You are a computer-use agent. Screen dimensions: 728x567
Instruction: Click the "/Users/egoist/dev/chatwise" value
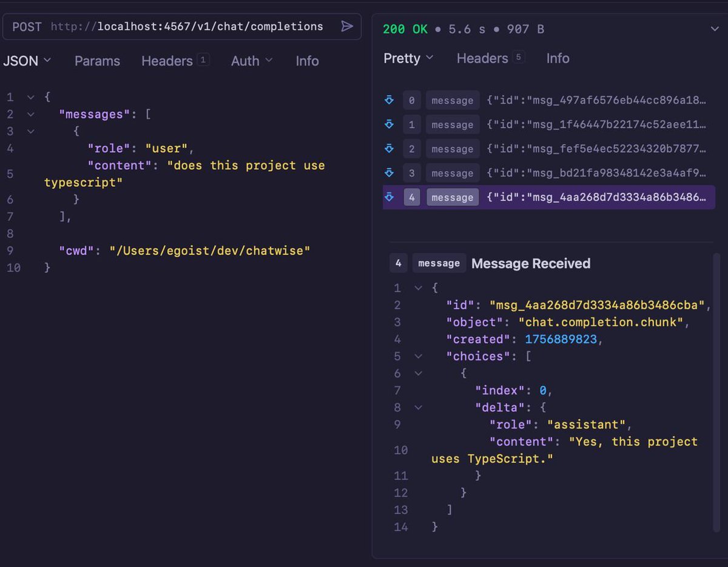[x=210, y=250]
